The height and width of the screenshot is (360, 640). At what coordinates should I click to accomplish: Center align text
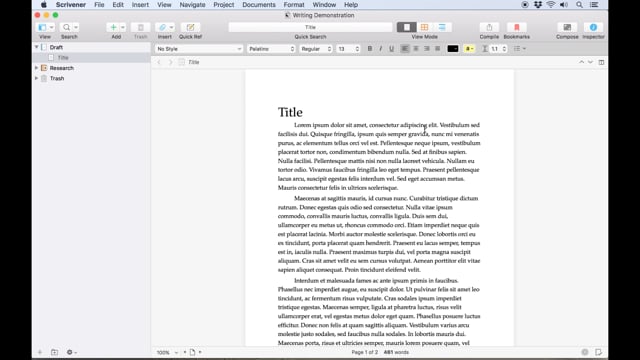coord(416,49)
